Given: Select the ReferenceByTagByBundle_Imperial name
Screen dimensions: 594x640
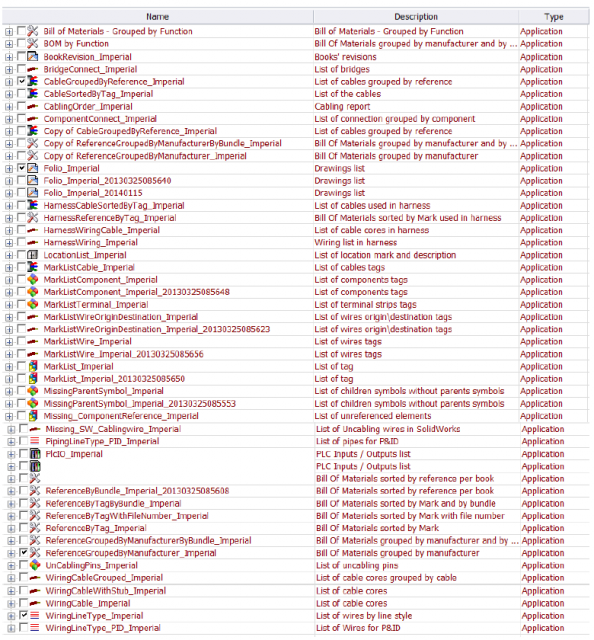Looking at the screenshot, I should click(113, 503).
